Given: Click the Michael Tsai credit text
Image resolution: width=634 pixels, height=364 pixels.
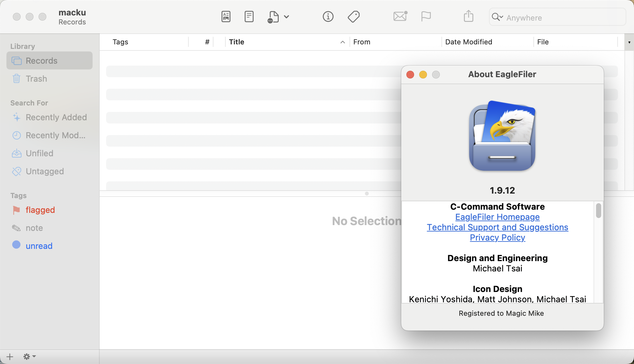Looking at the screenshot, I should tap(497, 268).
